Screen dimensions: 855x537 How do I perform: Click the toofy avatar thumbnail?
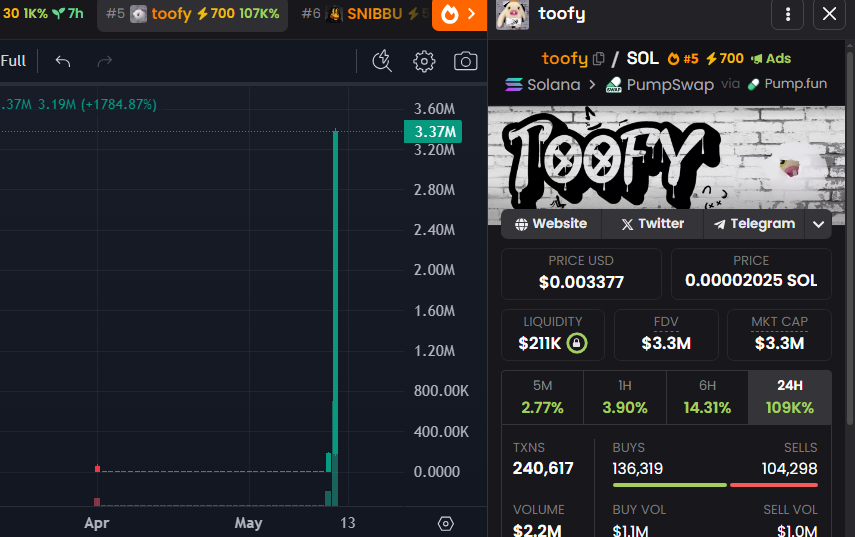click(x=512, y=14)
